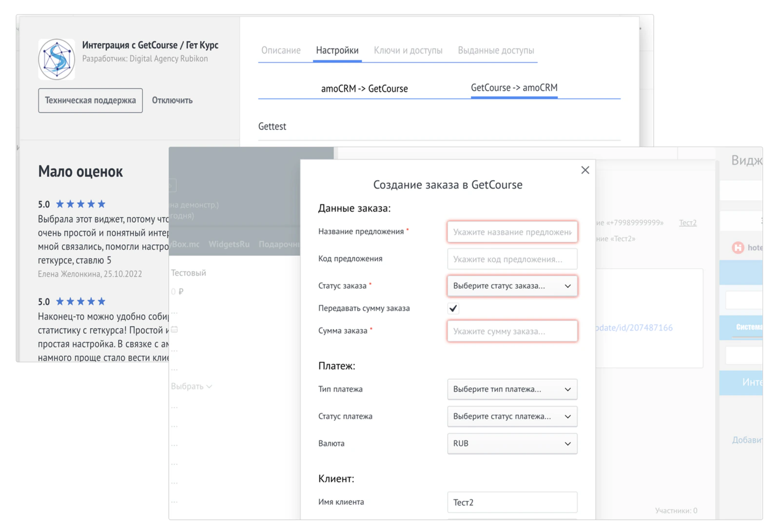Screen dimensions: 780x532
Task: Click the Мало оценок heading
Action: coord(80,171)
